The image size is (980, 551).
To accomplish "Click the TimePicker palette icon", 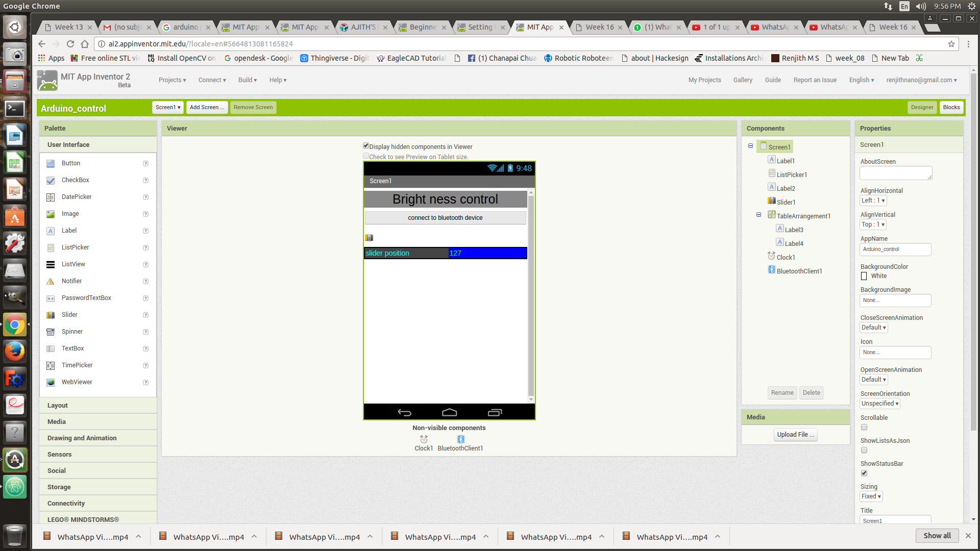I will tap(51, 366).
